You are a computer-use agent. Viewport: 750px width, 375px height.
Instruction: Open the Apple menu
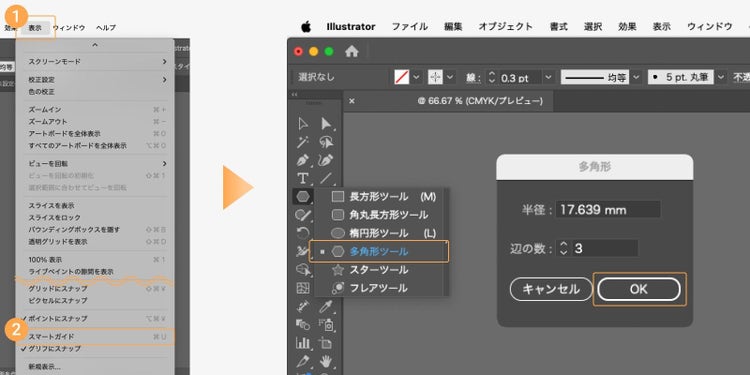(x=306, y=27)
